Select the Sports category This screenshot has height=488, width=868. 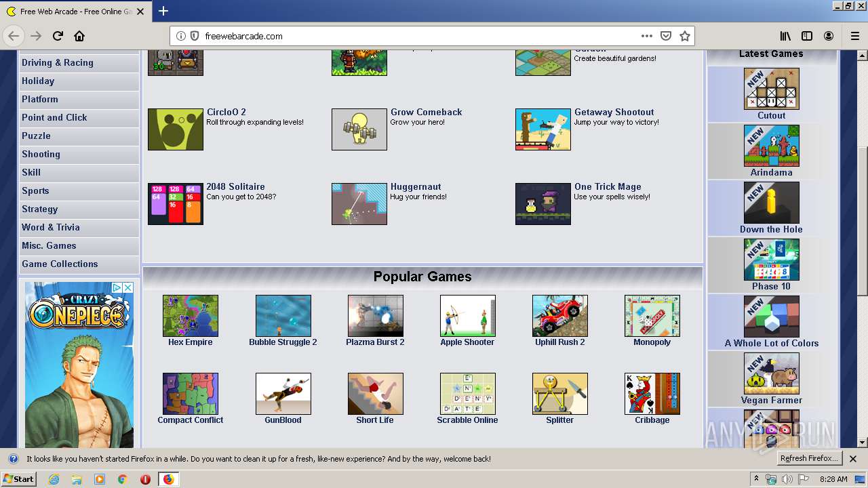point(79,191)
